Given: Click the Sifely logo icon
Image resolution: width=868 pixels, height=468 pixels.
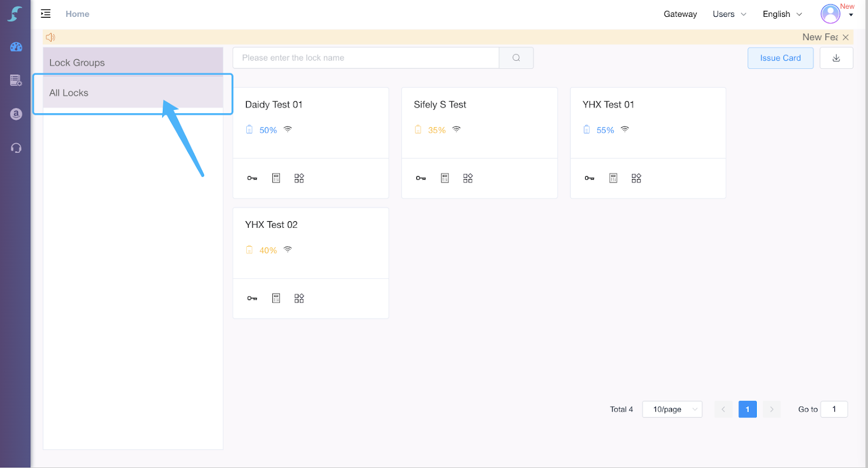Looking at the screenshot, I should 15,14.
